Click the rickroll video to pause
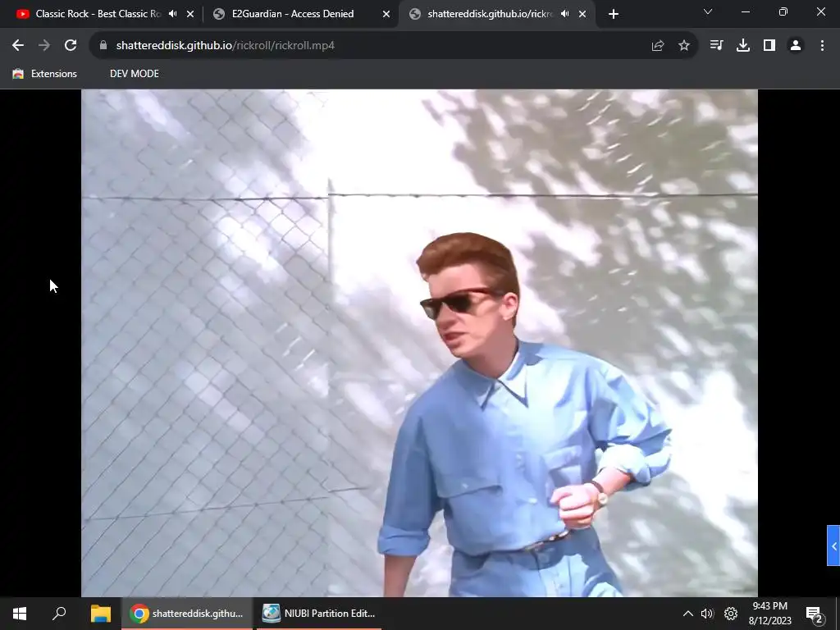 419,343
